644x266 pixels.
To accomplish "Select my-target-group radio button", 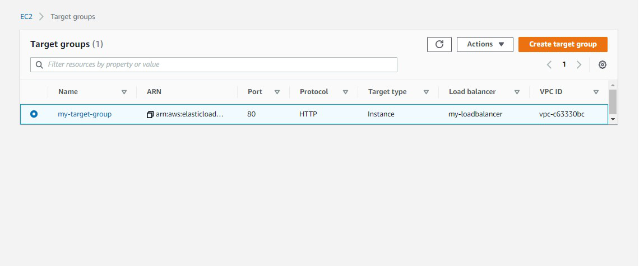I will (34, 114).
